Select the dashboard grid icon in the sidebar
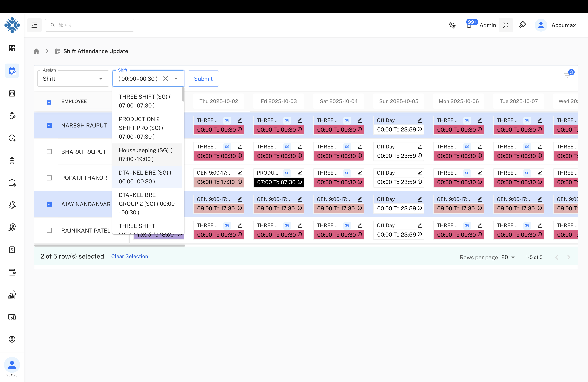 (x=12, y=48)
